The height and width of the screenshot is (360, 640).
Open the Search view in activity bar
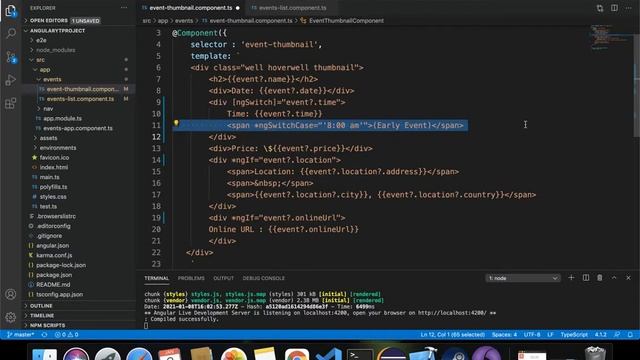point(11,33)
